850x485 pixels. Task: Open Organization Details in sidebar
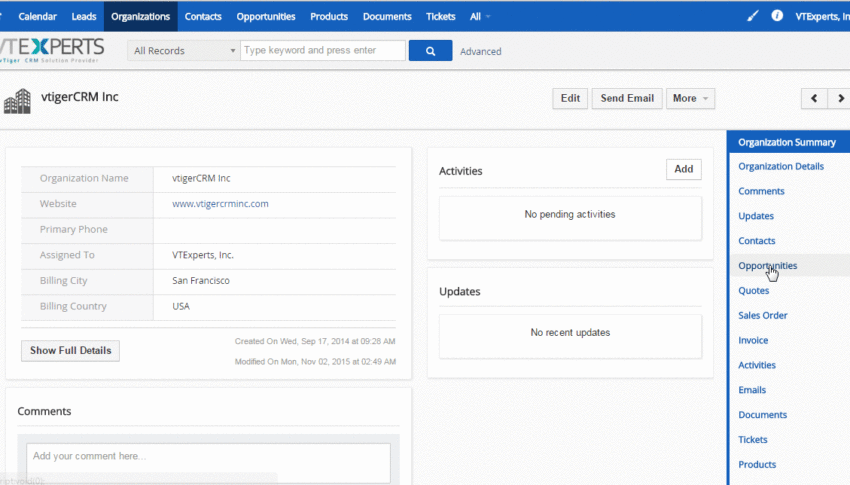781,166
